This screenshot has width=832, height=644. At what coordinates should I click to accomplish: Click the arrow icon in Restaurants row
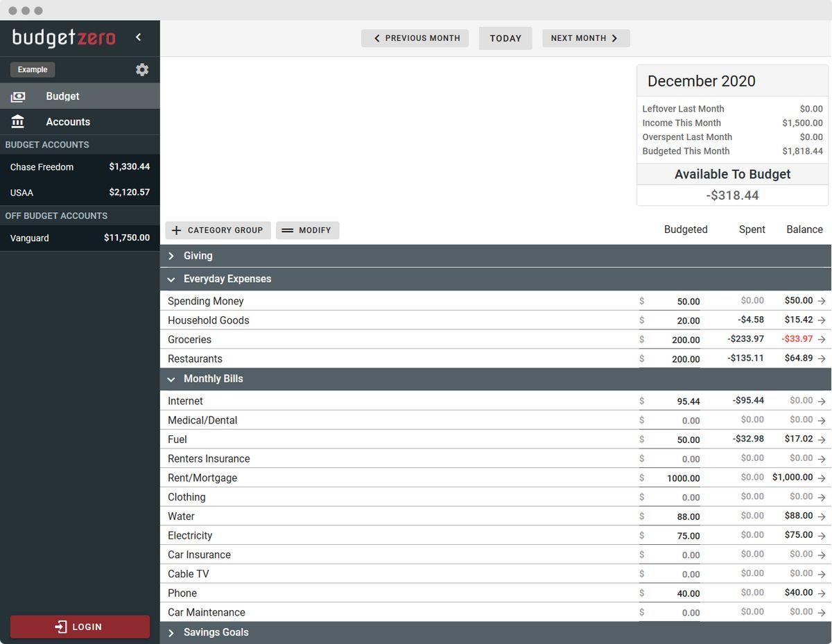coord(822,358)
